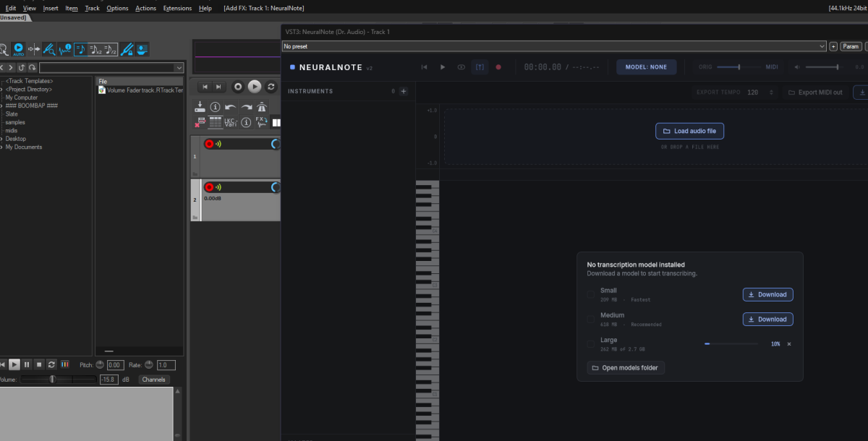
Task: Click the grid table toolbar icon
Action: tap(215, 122)
